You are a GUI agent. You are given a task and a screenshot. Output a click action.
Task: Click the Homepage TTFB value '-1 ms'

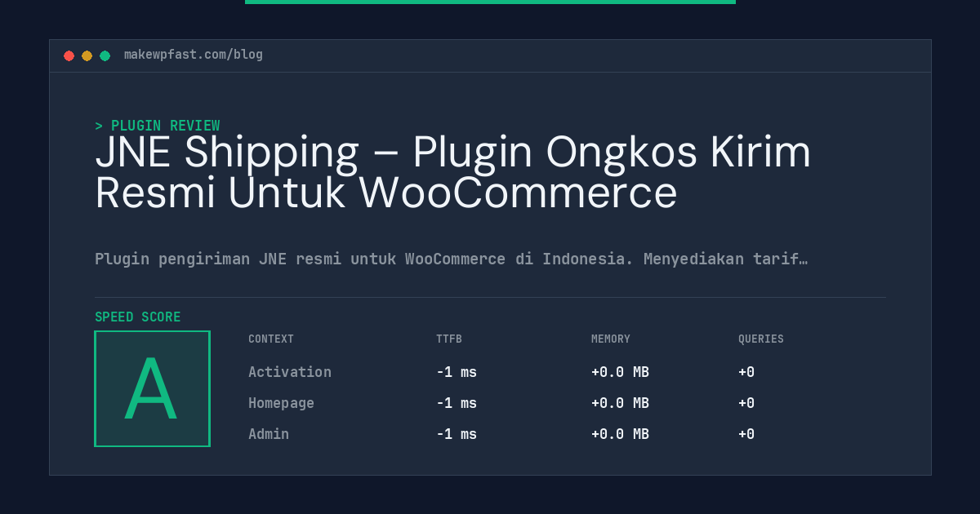457,403
